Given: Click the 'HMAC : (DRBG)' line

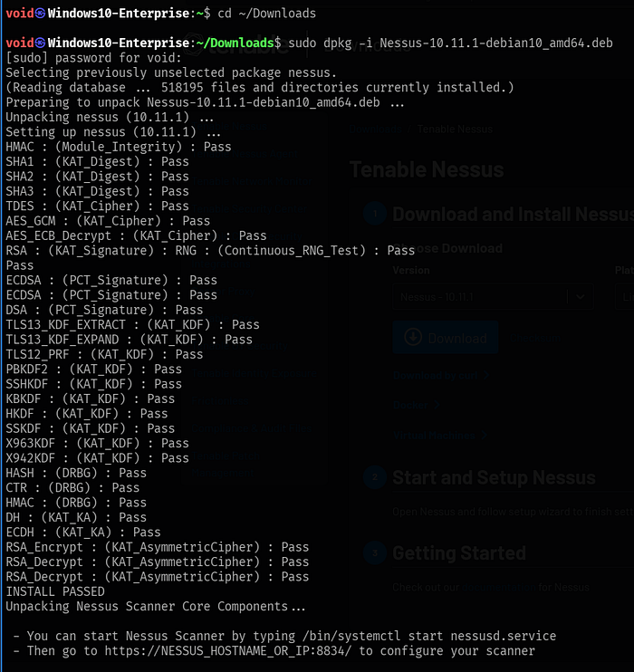Looking at the screenshot, I should [x=76, y=503].
